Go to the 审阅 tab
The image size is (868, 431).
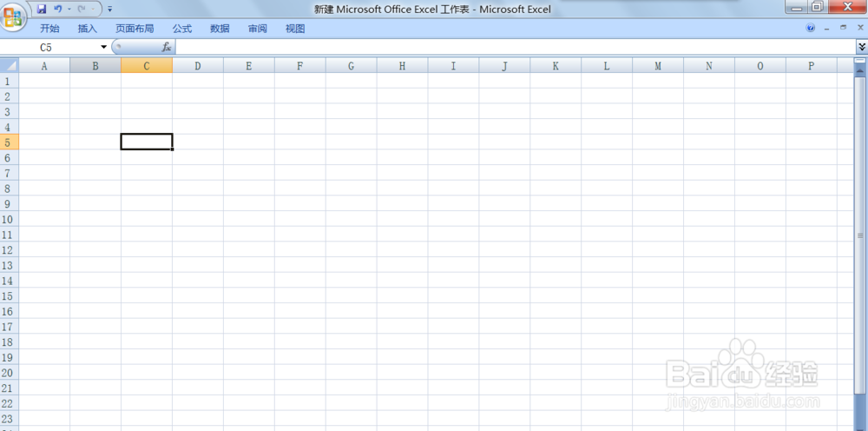point(258,29)
